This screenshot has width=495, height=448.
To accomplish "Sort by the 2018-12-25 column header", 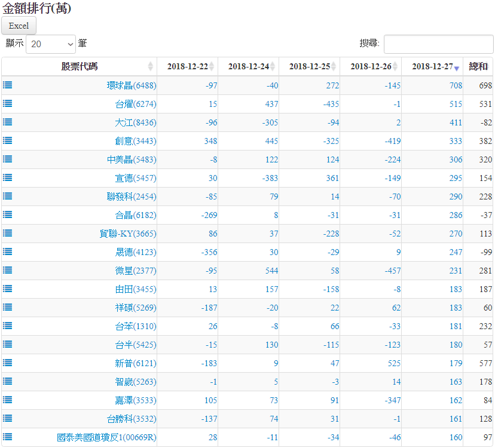I will [309, 66].
